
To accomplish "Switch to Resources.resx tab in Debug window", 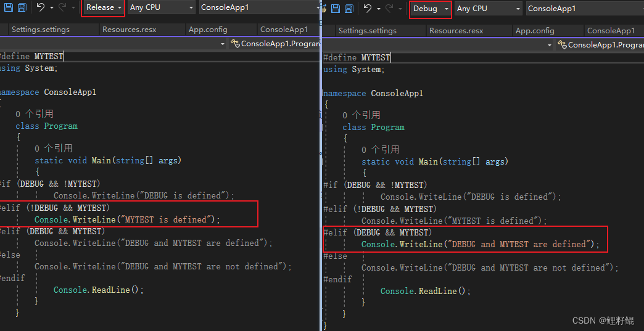I will coord(456,31).
